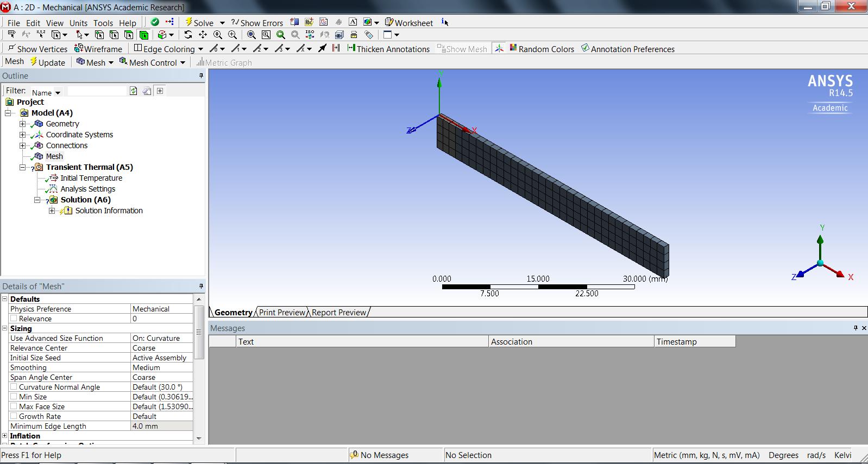Click the Box Zoom tool
Image resolution: width=868 pixels, height=464 pixels.
[232, 35]
